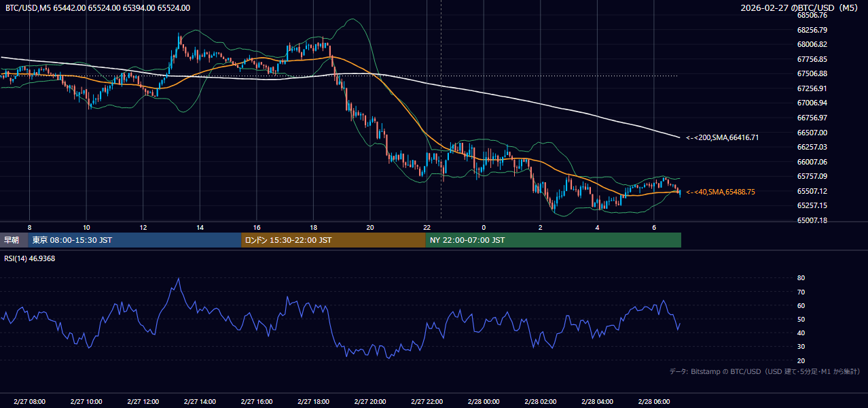868x408 pixels.
Task: Click the price axis value 68506.76
Action: pos(812,15)
